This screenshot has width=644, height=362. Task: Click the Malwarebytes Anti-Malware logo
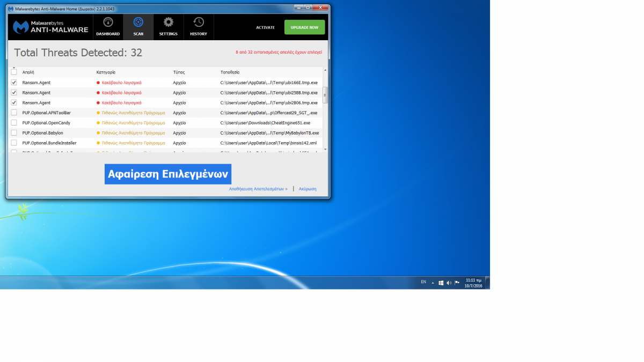(50, 27)
